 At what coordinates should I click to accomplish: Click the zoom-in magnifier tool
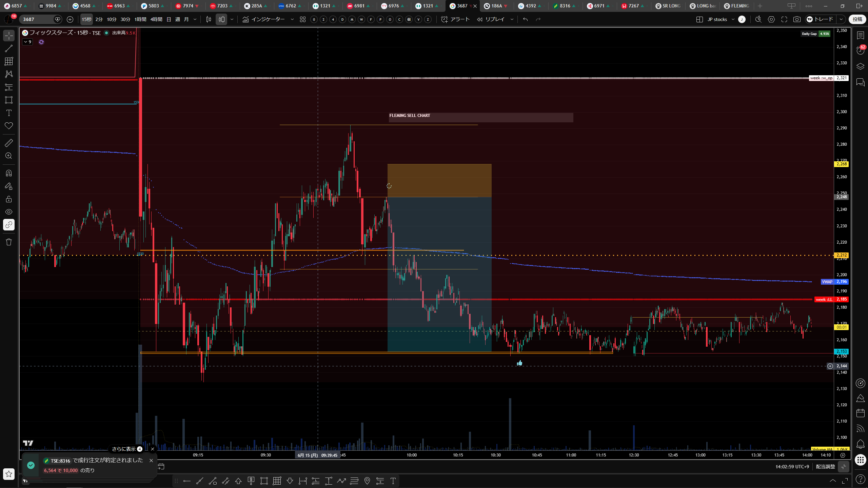[x=9, y=156]
